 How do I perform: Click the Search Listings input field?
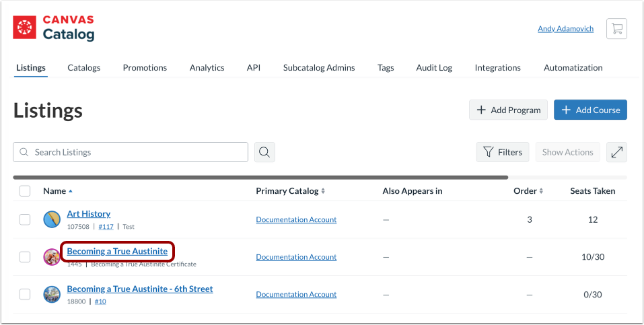tap(131, 152)
